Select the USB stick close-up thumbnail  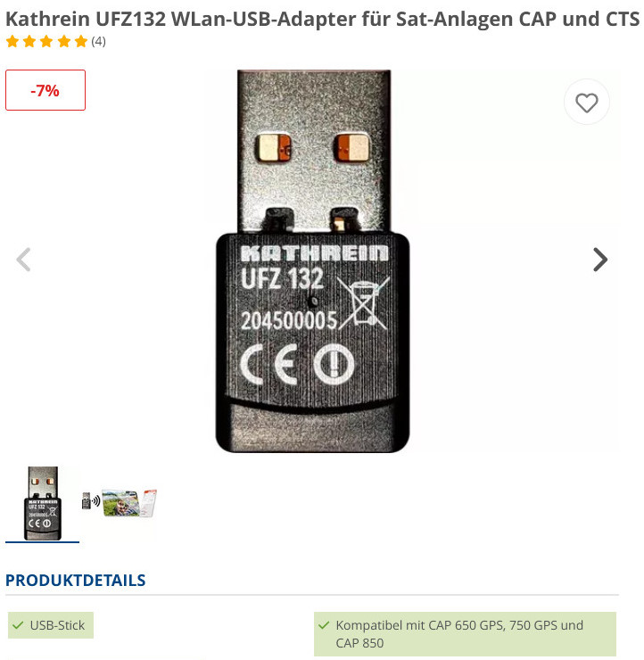coord(43,503)
